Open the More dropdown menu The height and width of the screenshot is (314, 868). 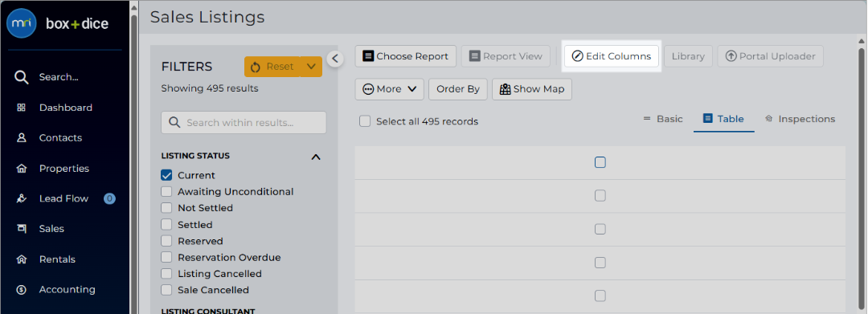click(x=389, y=89)
